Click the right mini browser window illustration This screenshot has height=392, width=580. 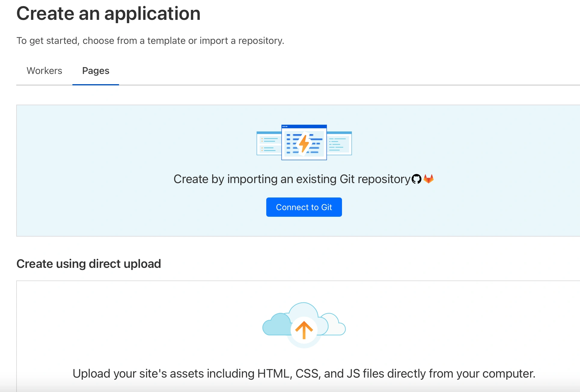coord(339,143)
